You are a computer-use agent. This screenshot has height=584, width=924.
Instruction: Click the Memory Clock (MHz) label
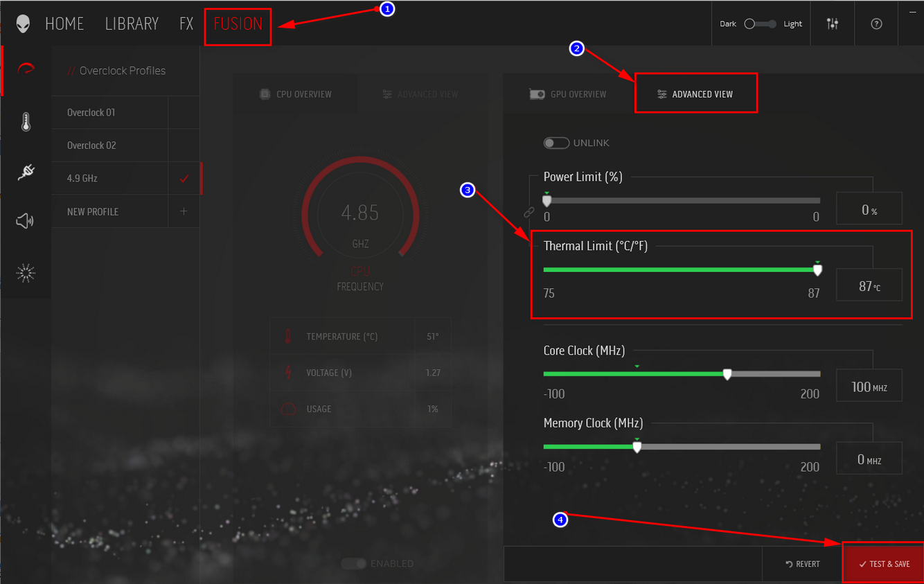click(593, 423)
